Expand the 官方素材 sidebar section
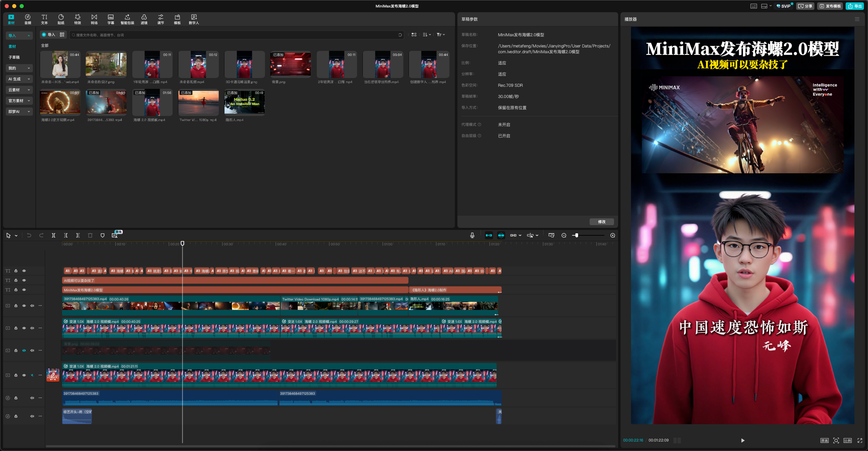The height and width of the screenshot is (451, 868). tap(19, 101)
